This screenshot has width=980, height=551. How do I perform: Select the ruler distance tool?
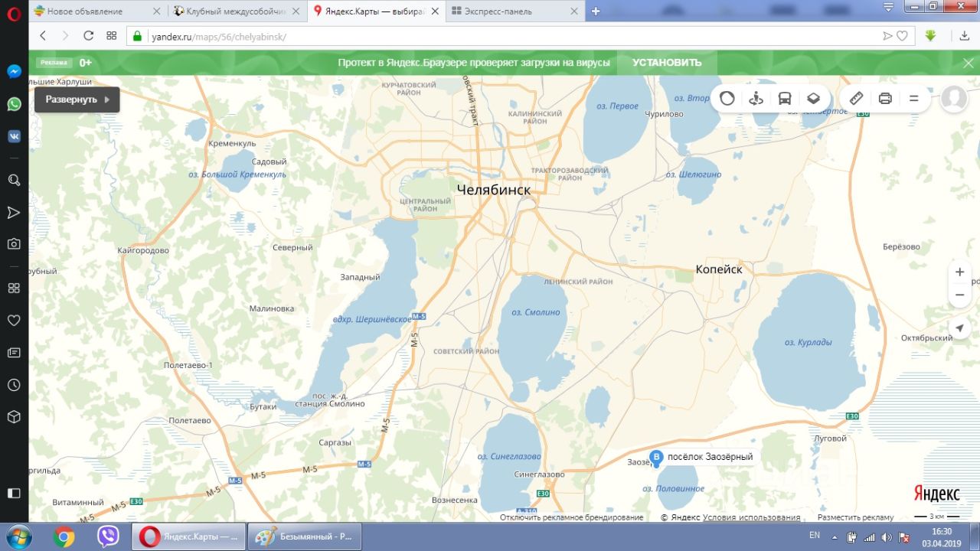pos(857,98)
